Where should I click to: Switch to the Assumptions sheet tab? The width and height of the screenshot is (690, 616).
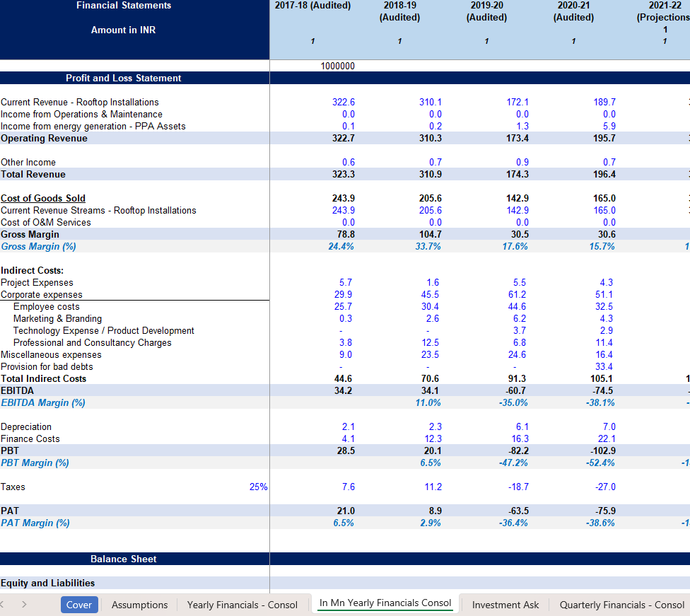pos(139,605)
